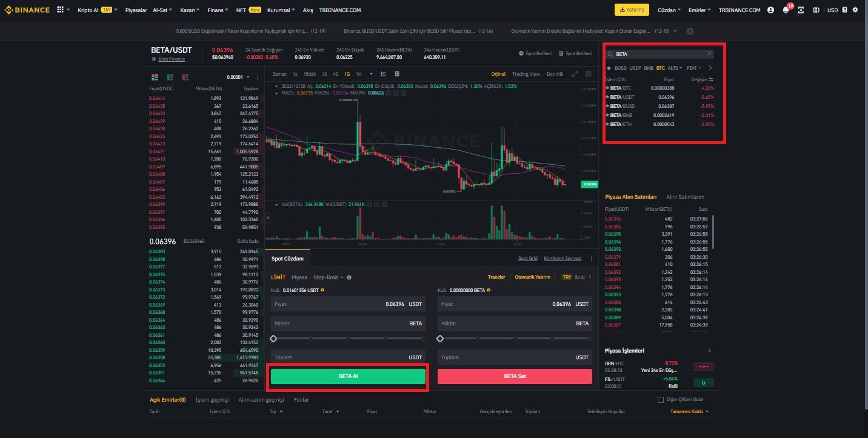
Task: Open the Komisyon Seviyesi link
Action: 563,259
